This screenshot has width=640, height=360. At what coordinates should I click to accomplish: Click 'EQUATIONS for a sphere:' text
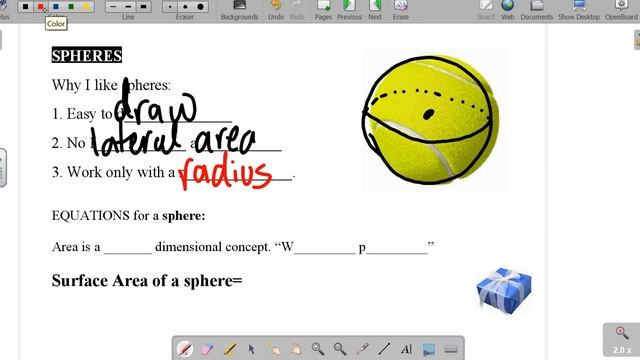(128, 216)
